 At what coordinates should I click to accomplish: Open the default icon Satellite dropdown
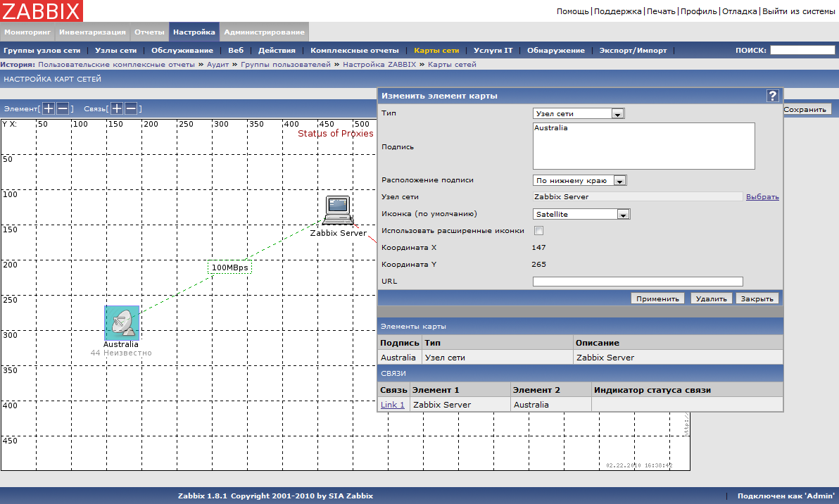581,214
